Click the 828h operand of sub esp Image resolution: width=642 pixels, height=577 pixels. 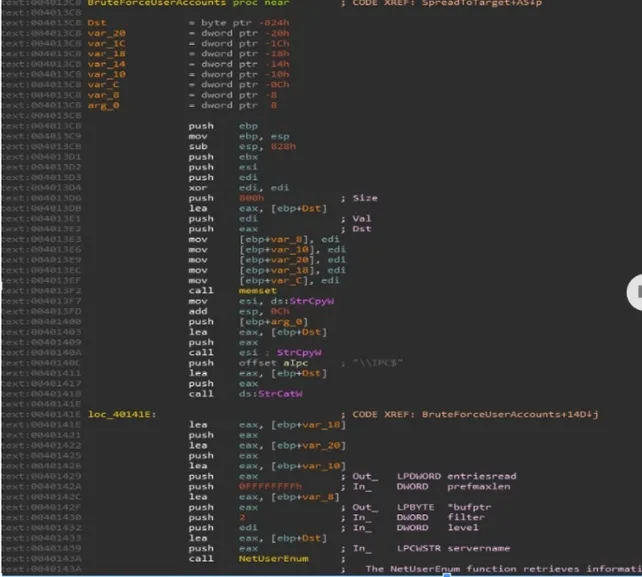[283, 147]
